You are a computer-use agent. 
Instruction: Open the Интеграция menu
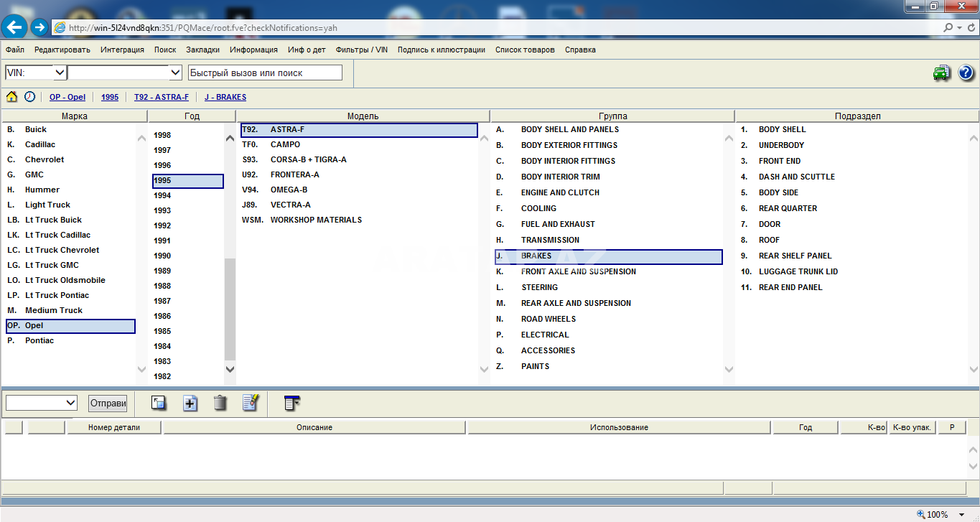(122, 50)
